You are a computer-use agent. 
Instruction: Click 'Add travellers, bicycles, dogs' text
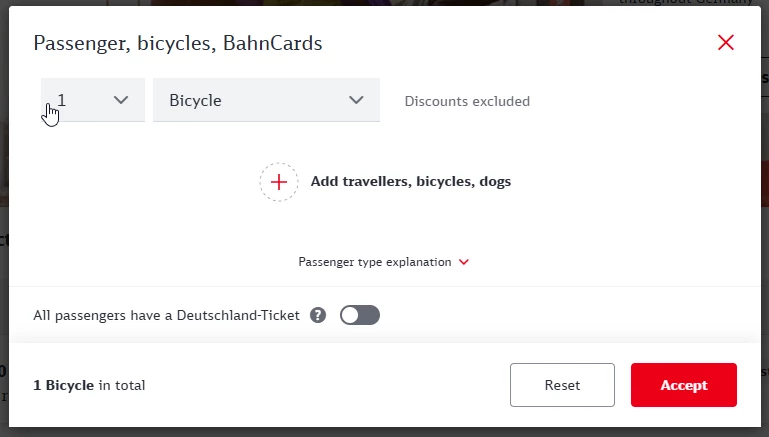click(x=411, y=182)
